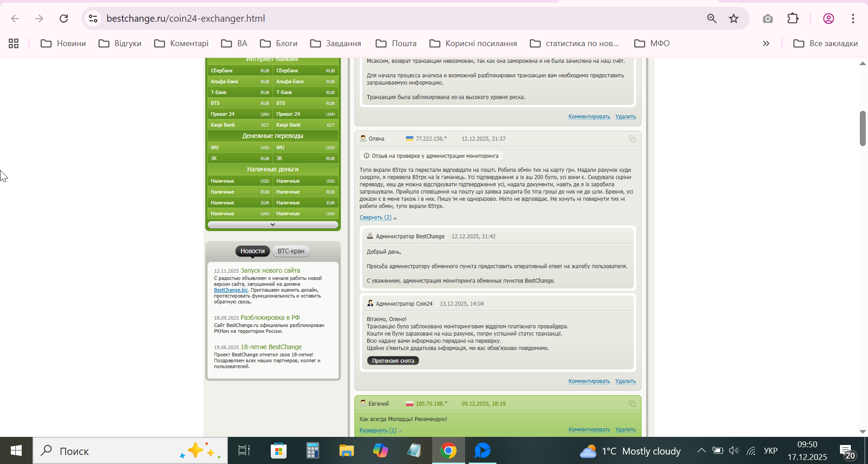Open the Пошта bookmark folder
Screen dimensions: 868x464
click(x=396, y=43)
